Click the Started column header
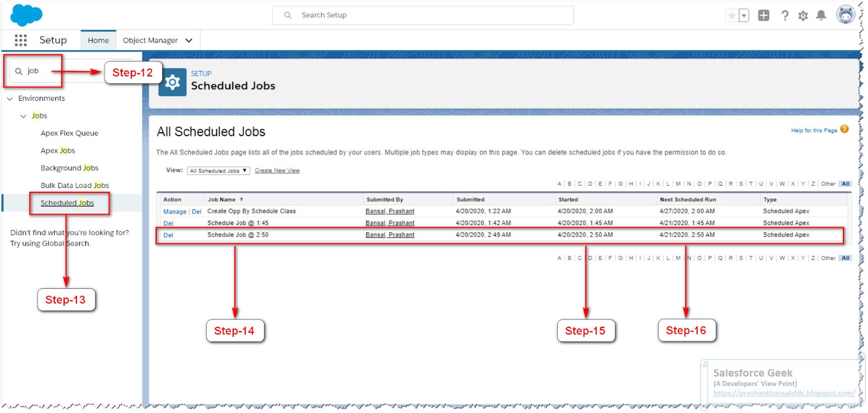868x413 pixels. click(x=568, y=199)
